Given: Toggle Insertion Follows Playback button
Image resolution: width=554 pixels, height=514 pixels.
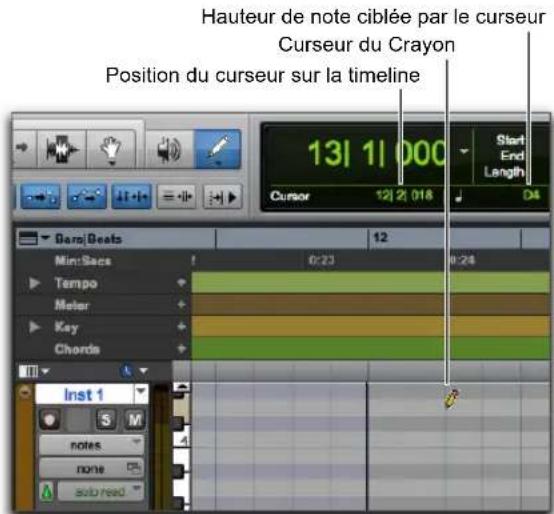Looking at the screenshot, I should (223, 196).
